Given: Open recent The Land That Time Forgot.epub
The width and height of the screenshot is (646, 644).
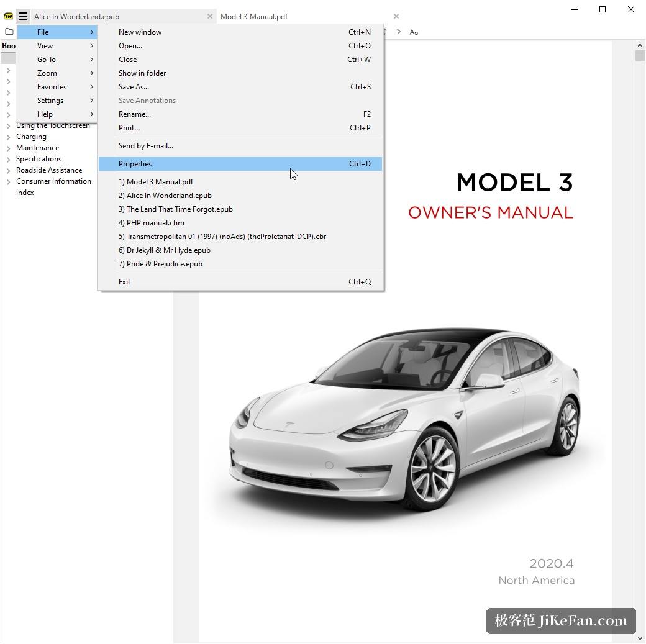Looking at the screenshot, I should point(240,209).
